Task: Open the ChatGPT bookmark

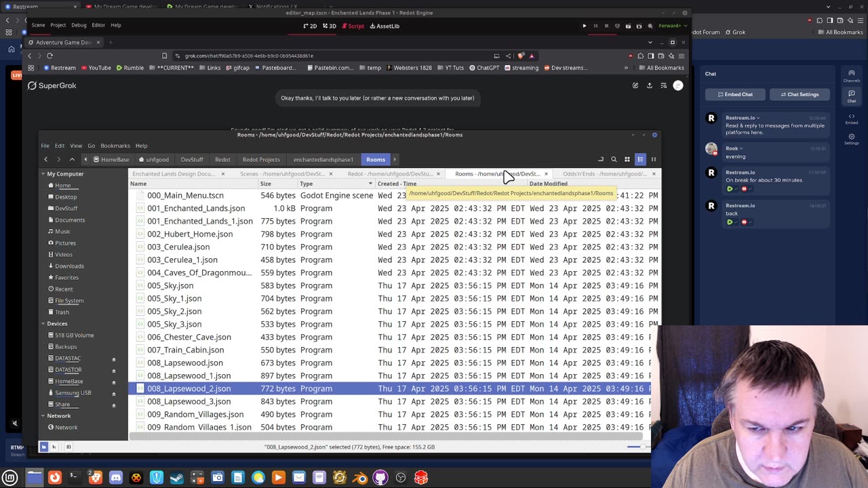Action: (x=484, y=68)
